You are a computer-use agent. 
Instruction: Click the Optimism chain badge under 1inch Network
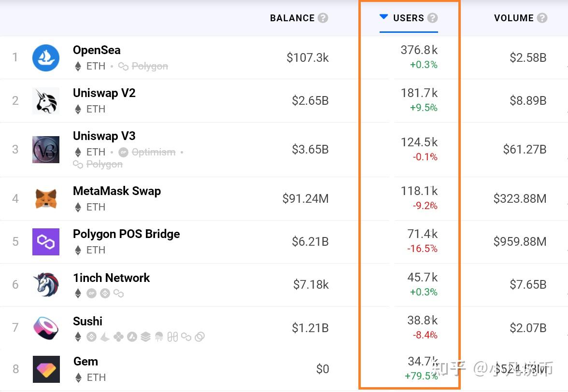point(92,293)
